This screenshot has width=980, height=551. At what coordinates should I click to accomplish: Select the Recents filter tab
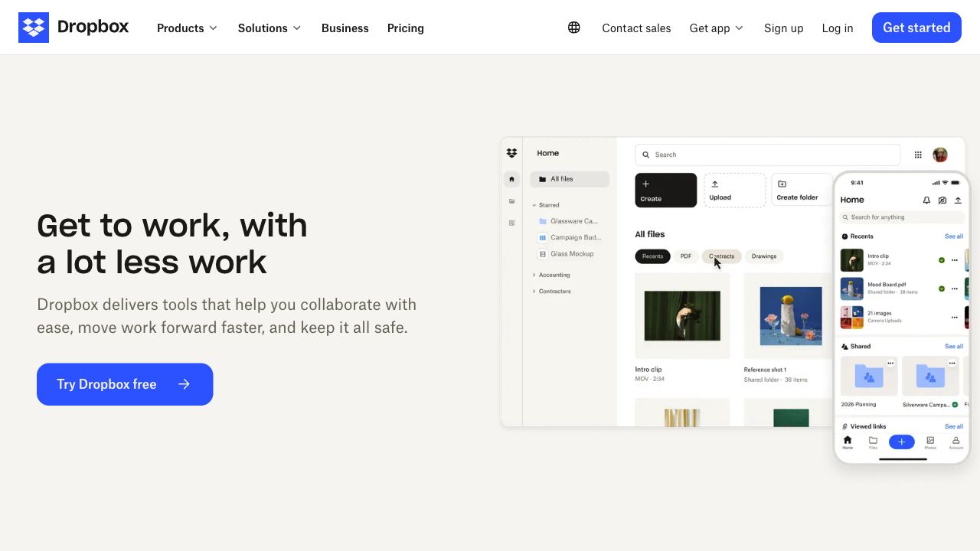[652, 256]
